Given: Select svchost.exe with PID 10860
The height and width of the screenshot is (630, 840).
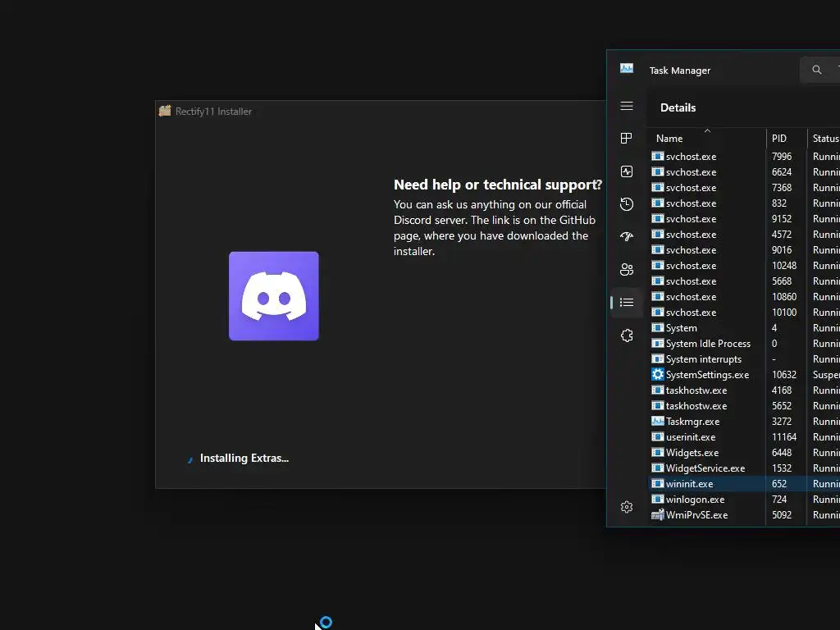Looking at the screenshot, I should click(691, 296).
